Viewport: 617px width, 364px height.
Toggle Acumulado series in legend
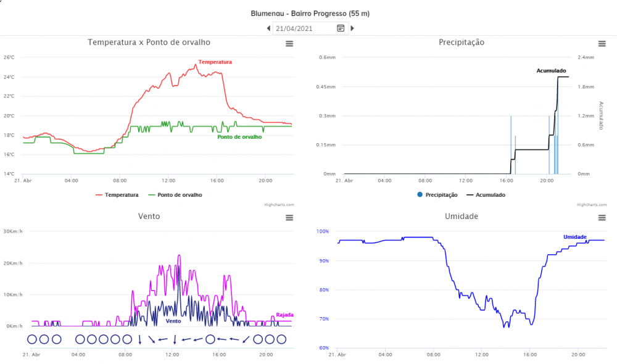(x=491, y=195)
